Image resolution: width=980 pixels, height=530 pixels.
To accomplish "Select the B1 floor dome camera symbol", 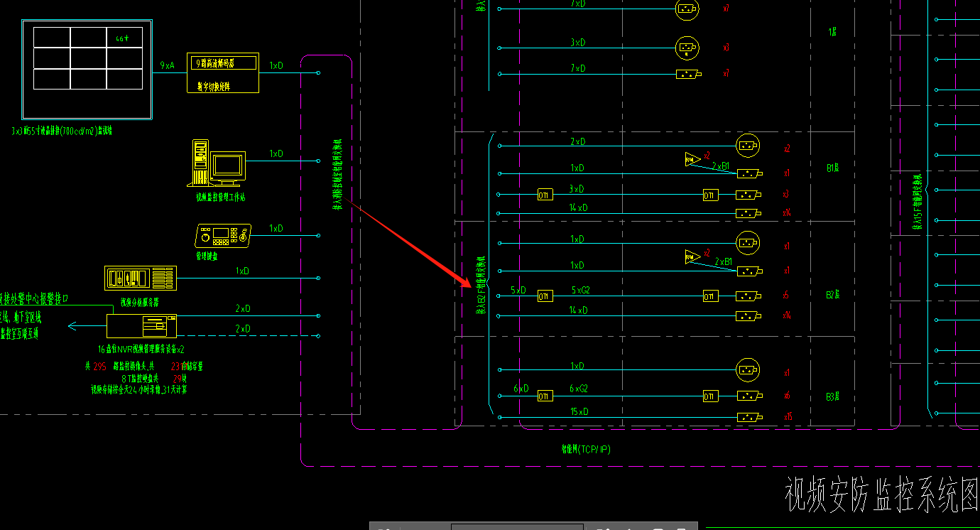I will click(748, 146).
